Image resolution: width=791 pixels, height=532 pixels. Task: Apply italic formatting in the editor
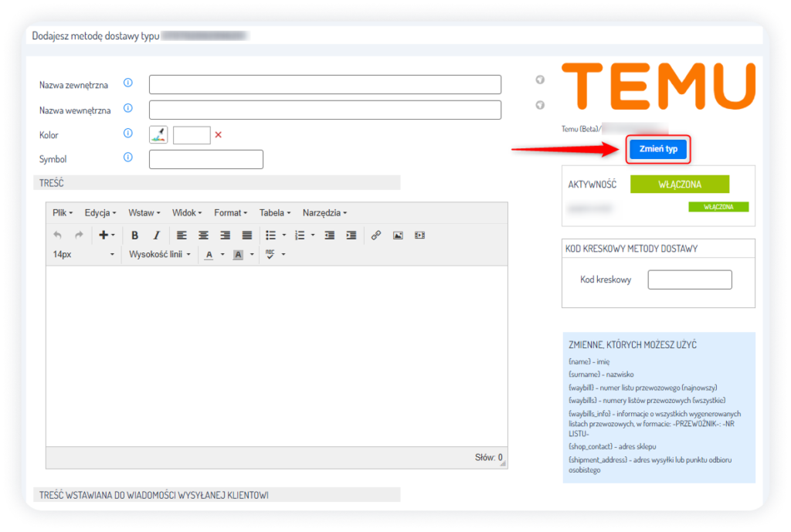[156, 236]
